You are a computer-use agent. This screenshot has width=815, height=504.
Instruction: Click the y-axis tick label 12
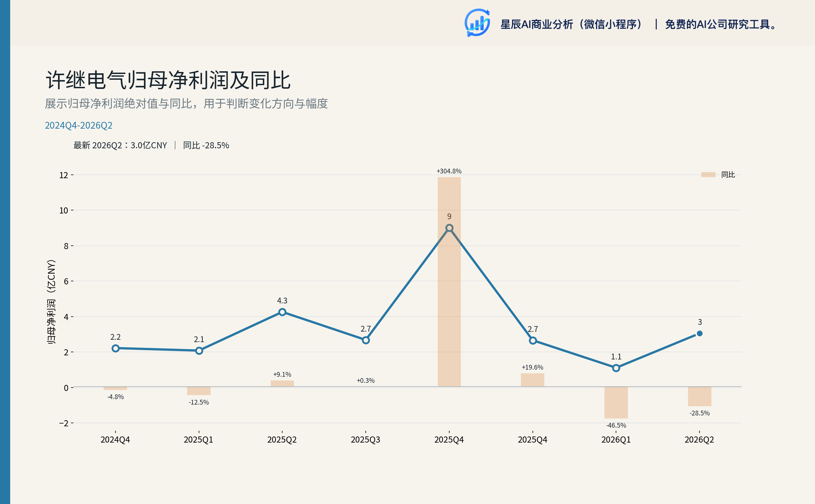pyautogui.click(x=64, y=175)
